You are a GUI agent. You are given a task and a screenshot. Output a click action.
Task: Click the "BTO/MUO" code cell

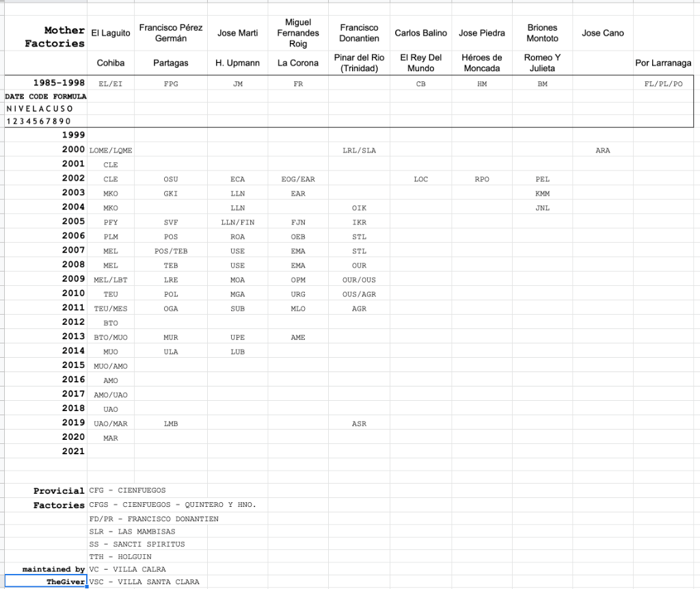tap(111, 337)
